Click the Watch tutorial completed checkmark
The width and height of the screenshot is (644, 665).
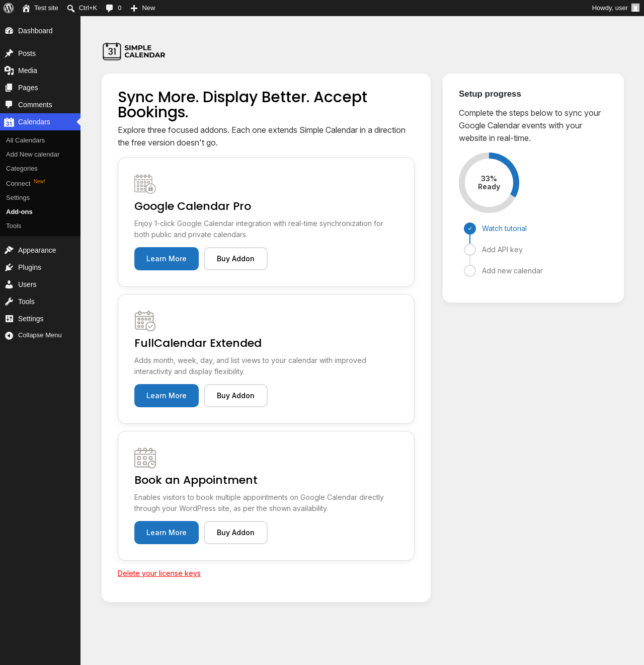(470, 229)
